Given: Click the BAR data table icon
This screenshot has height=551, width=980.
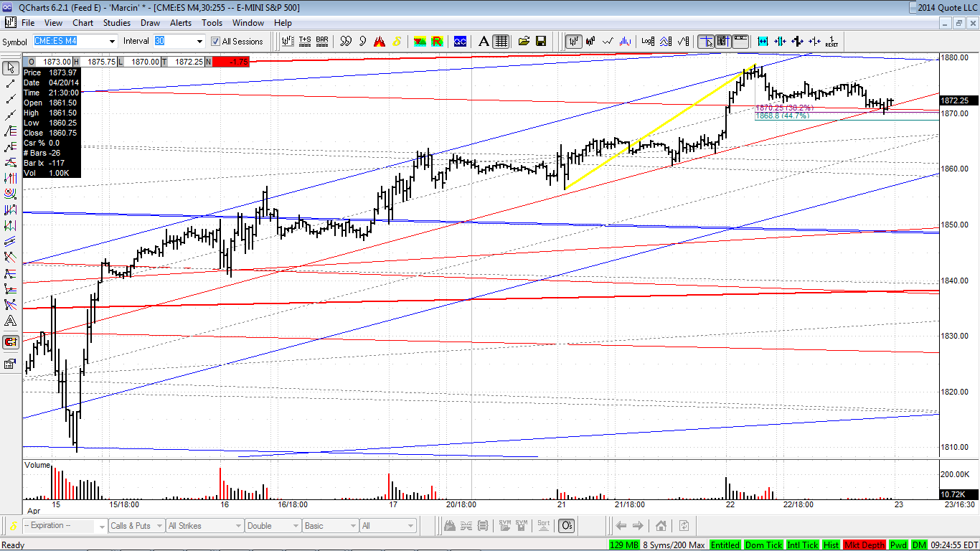Looking at the screenshot, I should pos(322,41).
